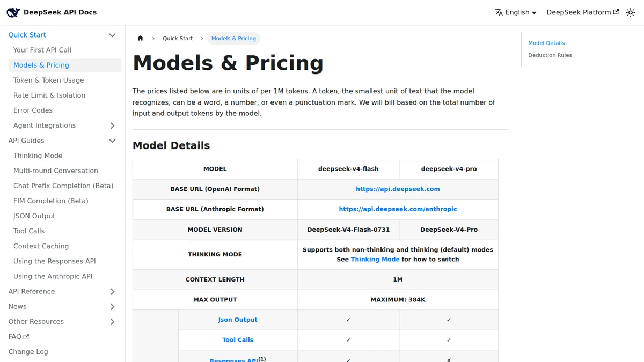The height and width of the screenshot is (362, 644).
Task: Open DeepSeek Platform external link
Action: click(x=582, y=12)
